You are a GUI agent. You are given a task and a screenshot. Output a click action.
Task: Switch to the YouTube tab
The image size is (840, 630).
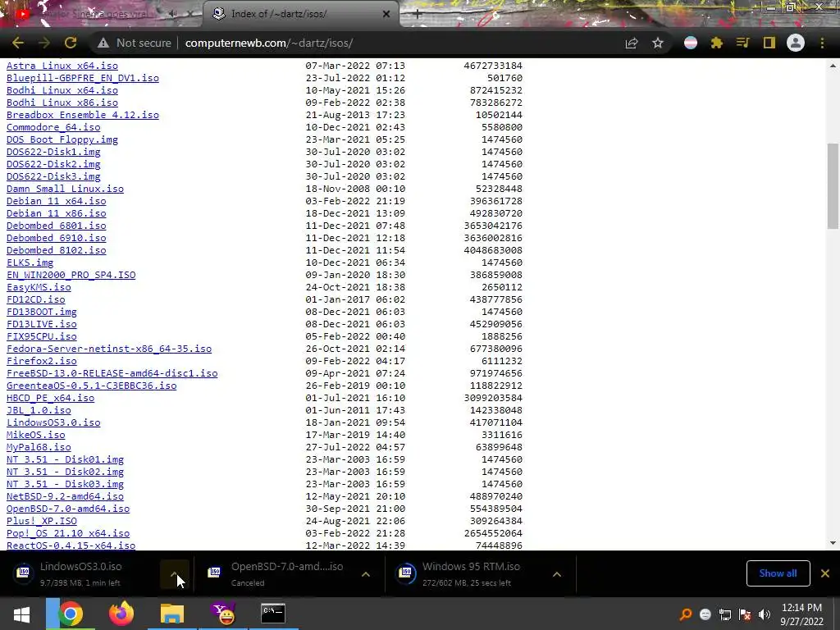click(x=97, y=14)
